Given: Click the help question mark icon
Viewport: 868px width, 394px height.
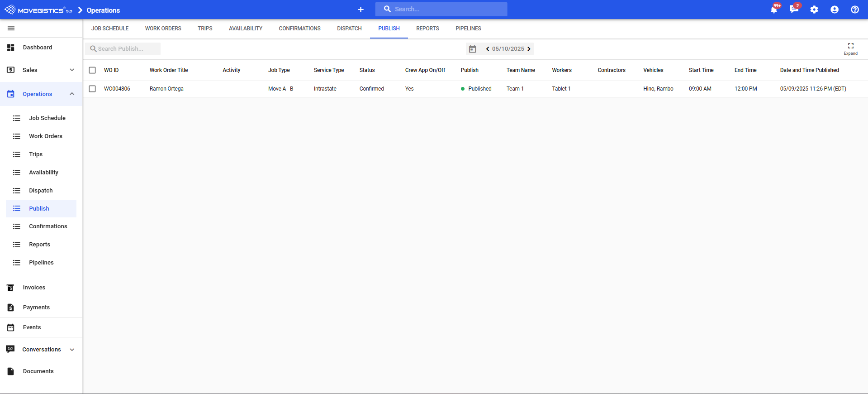Looking at the screenshot, I should (x=855, y=10).
